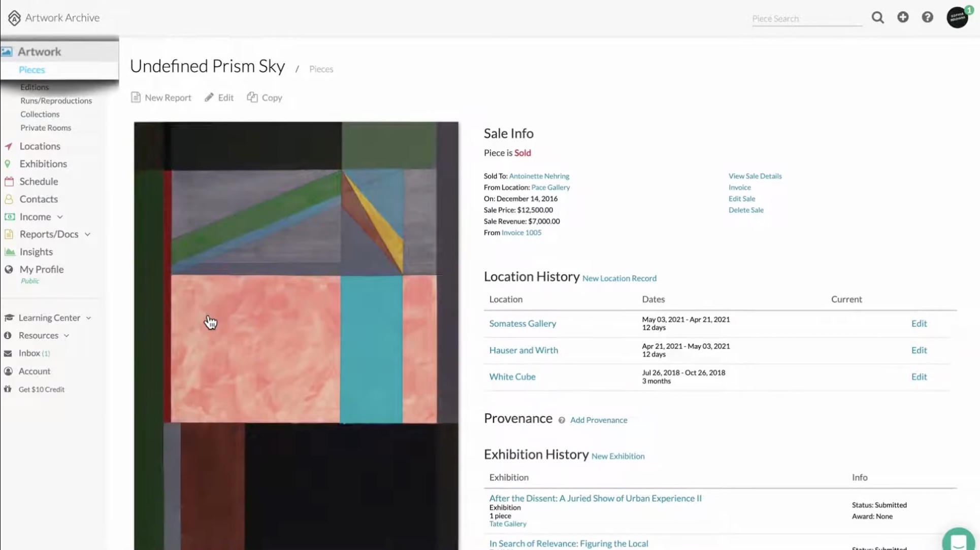Click the Pieces breadcrumb link
980x550 pixels.
pos(321,69)
